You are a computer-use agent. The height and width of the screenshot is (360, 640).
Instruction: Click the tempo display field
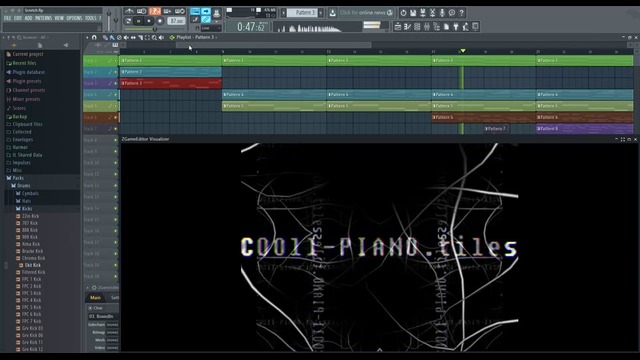click(x=176, y=21)
